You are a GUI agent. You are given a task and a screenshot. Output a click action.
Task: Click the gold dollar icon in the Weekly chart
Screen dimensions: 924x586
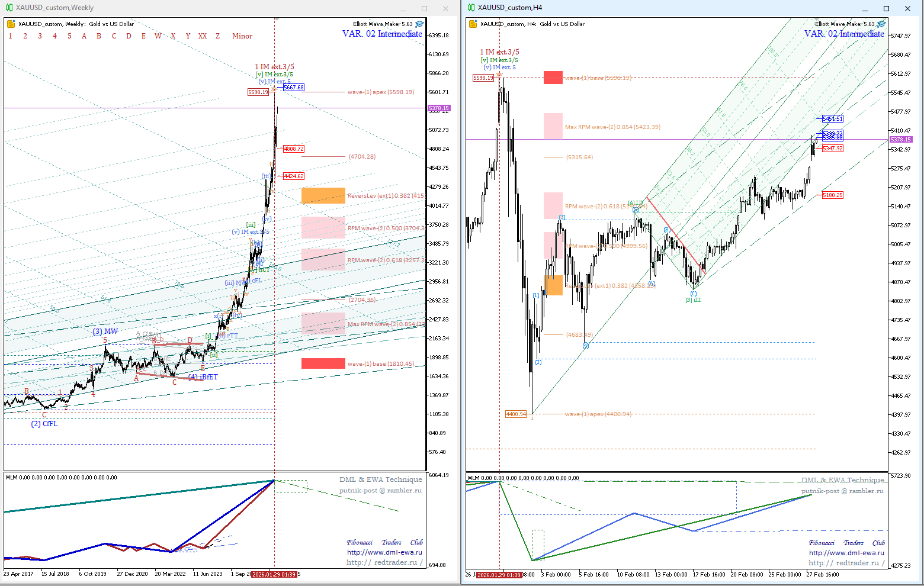point(11,24)
